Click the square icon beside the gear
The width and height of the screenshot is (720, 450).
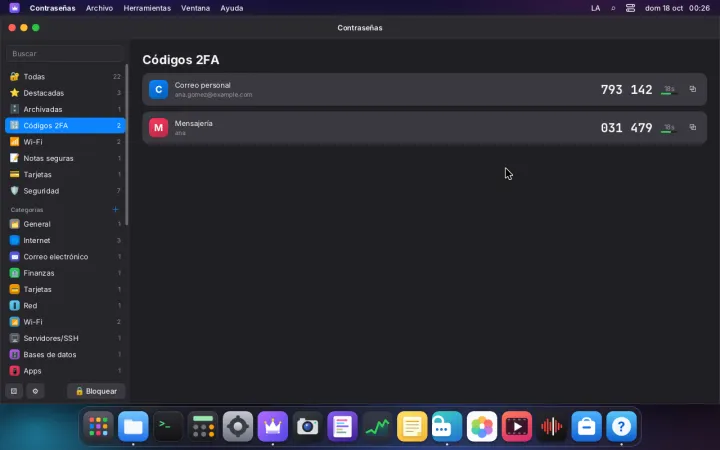[14, 391]
